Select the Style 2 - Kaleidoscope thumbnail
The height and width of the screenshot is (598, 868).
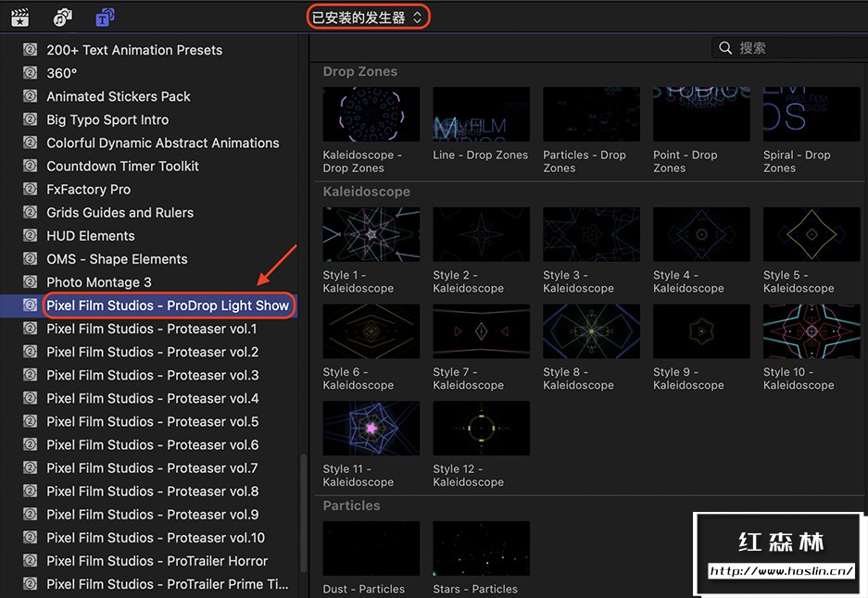pos(481,234)
